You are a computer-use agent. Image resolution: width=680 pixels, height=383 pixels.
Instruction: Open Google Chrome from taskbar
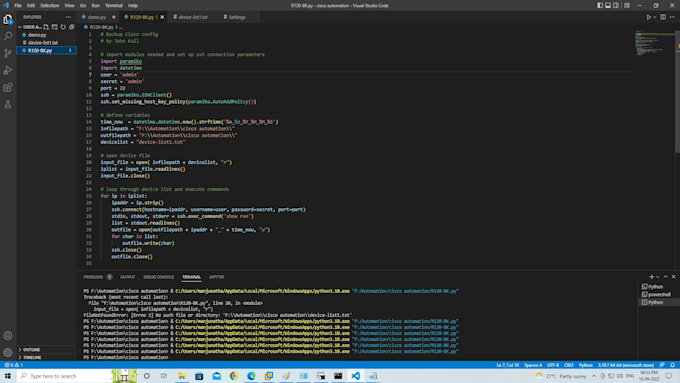[x=234, y=376]
